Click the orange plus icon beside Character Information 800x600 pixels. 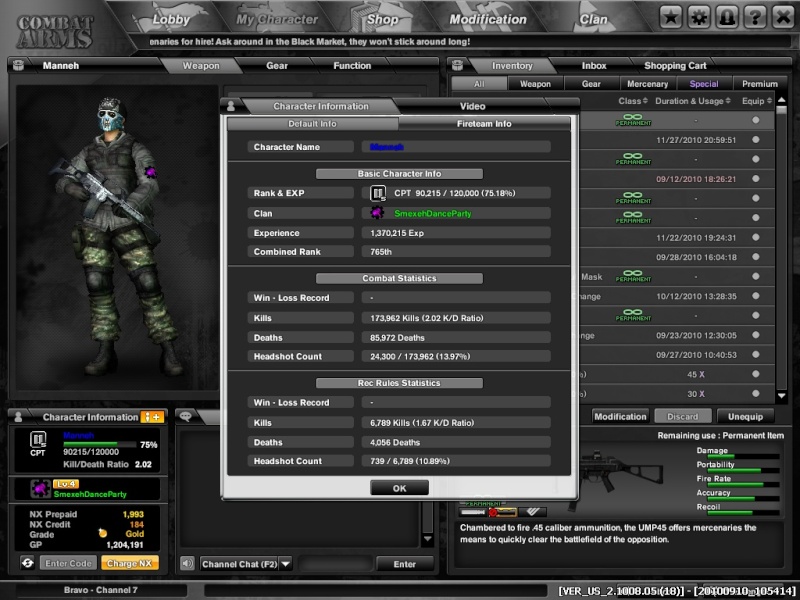click(152, 417)
